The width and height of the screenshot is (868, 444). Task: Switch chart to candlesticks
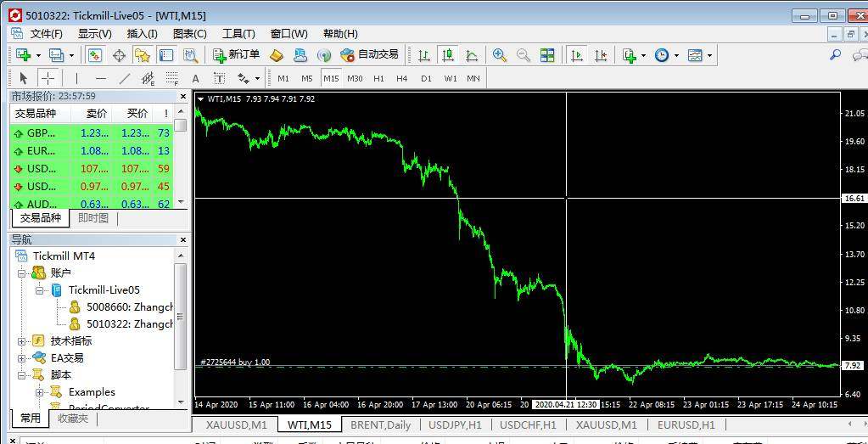448,55
